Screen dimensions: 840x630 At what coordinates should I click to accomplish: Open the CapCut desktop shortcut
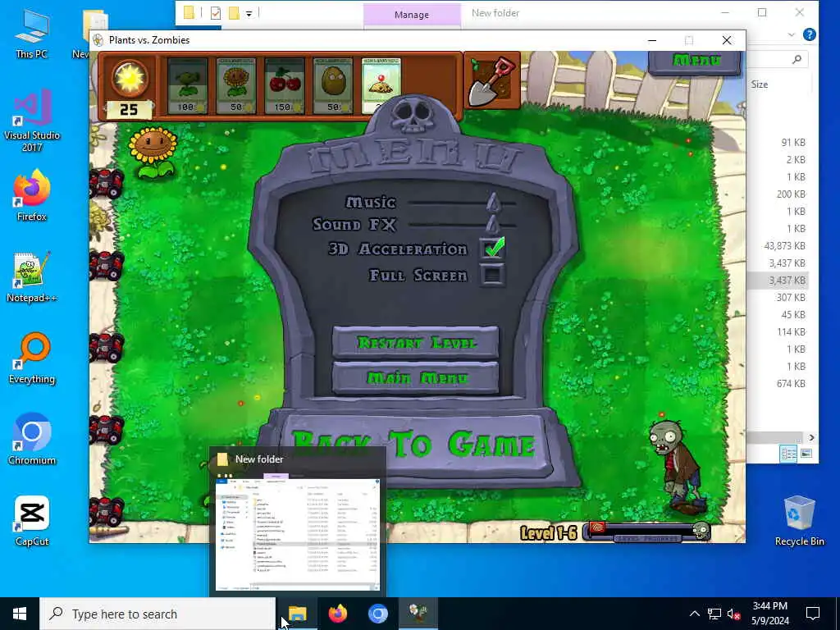[32, 521]
